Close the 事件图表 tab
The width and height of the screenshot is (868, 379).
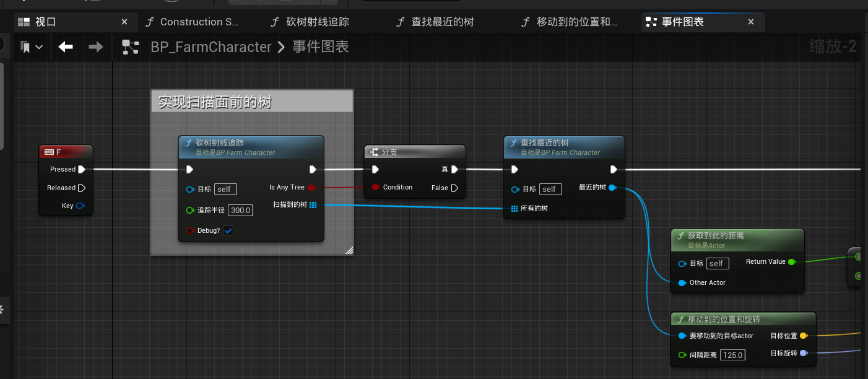point(751,22)
